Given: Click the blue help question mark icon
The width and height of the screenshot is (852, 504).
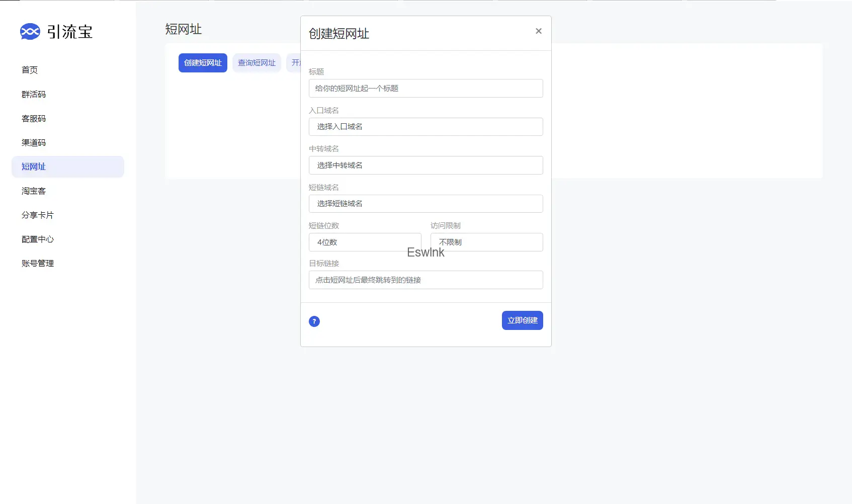Looking at the screenshot, I should 314,321.
